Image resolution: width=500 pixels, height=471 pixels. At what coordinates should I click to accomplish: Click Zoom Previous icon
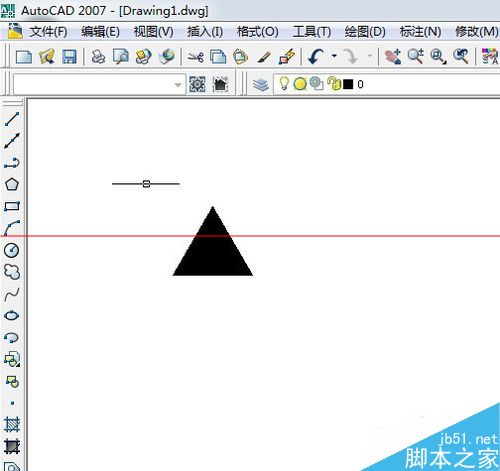[461, 56]
